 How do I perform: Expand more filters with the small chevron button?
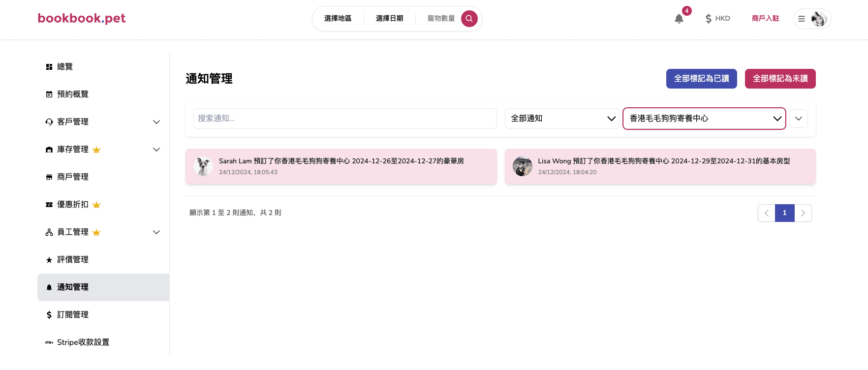799,119
